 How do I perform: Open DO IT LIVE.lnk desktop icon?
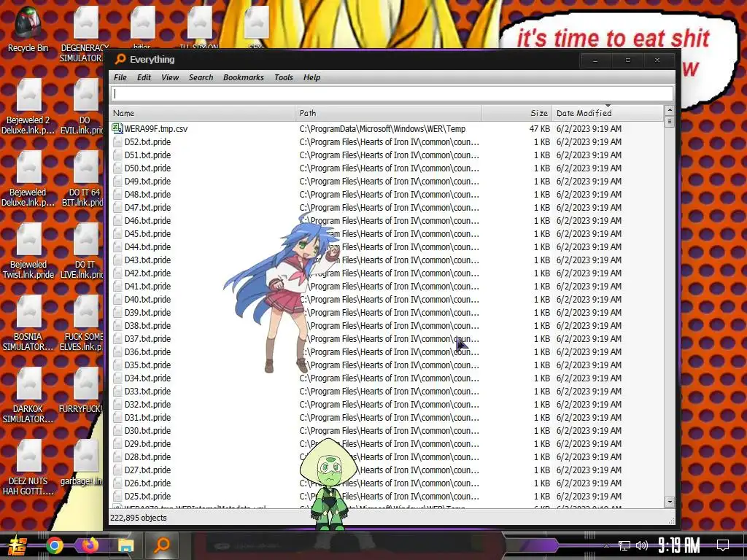pyautogui.click(x=84, y=251)
